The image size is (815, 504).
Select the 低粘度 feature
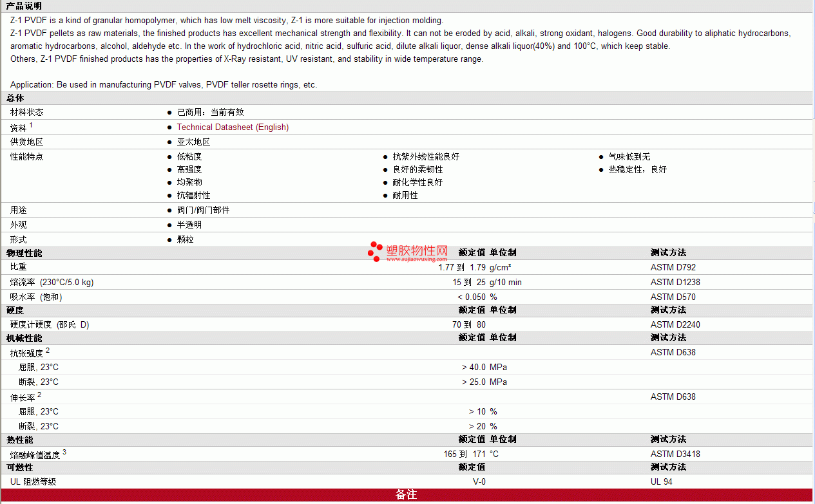tap(189, 156)
